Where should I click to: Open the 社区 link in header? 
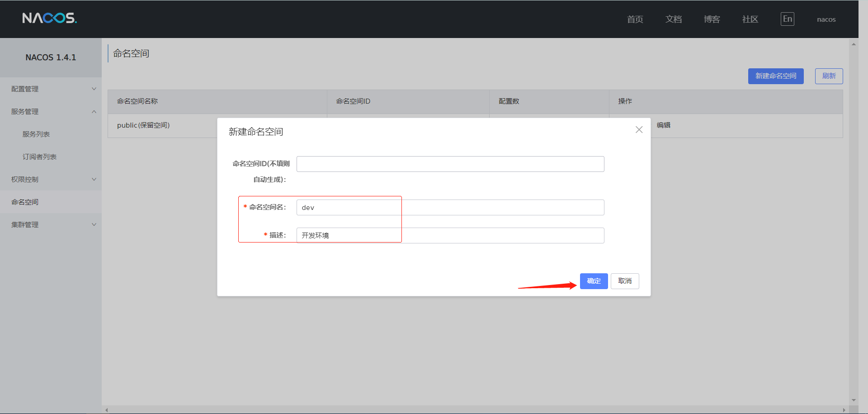pos(750,19)
